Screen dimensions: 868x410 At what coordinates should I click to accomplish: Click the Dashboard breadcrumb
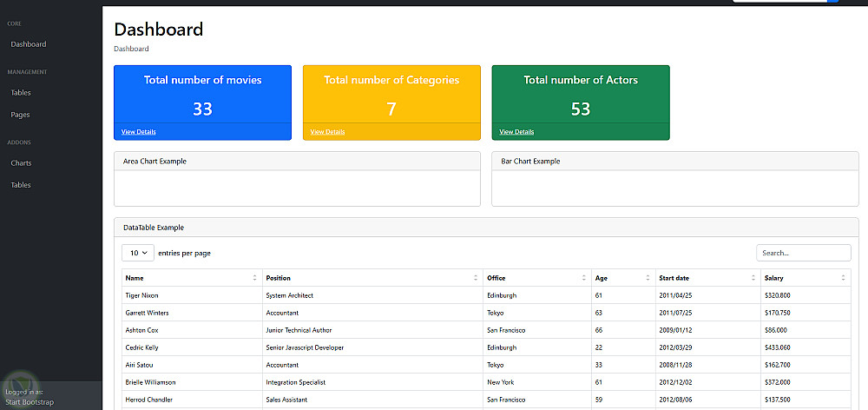pyautogui.click(x=131, y=49)
